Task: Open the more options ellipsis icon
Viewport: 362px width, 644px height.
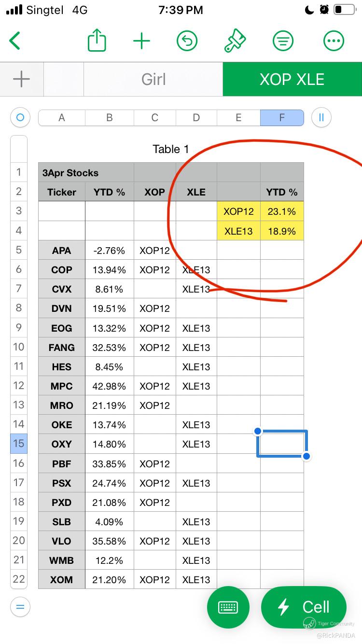Action: (334, 41)
